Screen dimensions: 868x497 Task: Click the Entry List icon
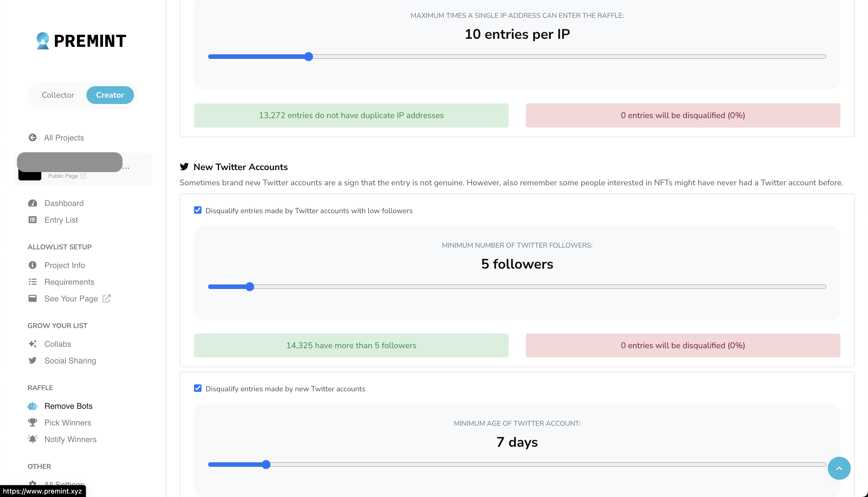coord(32,220)
